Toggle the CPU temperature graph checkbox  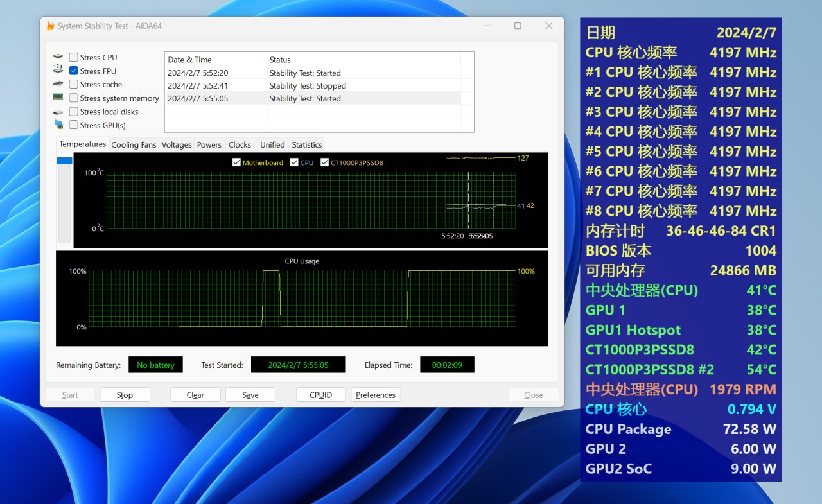click(x=294, y=162)
